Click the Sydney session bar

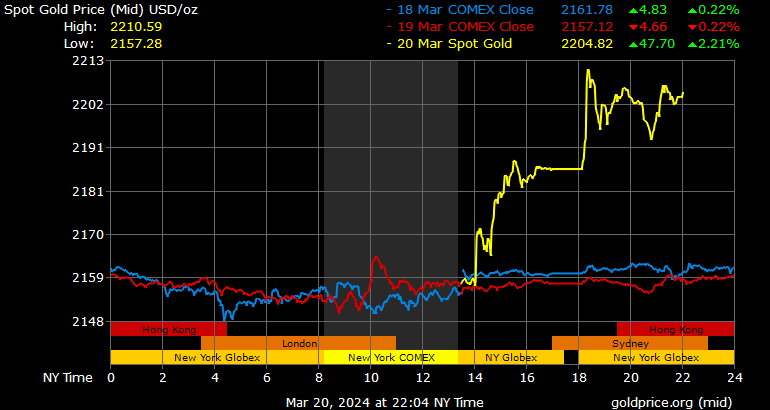(630, 343)
